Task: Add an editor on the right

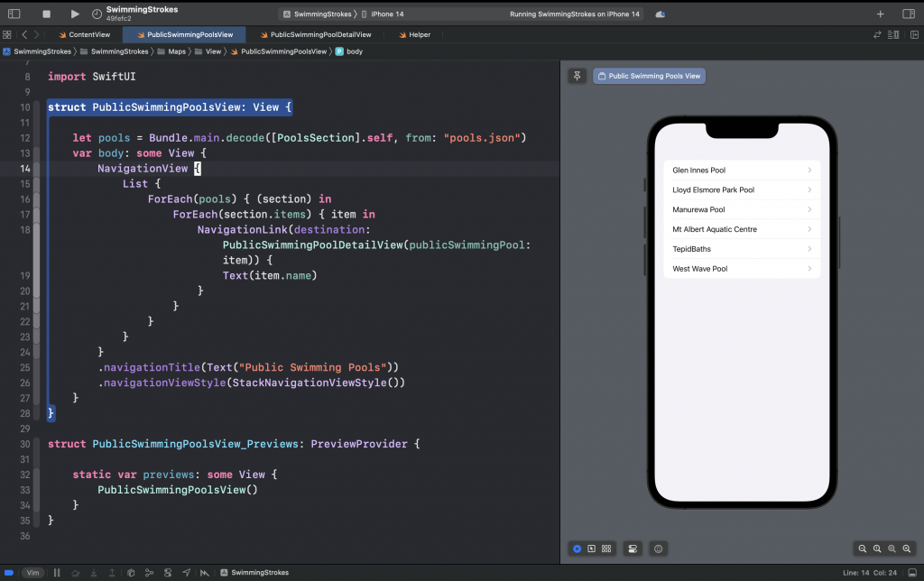Action: pos(914,35)
